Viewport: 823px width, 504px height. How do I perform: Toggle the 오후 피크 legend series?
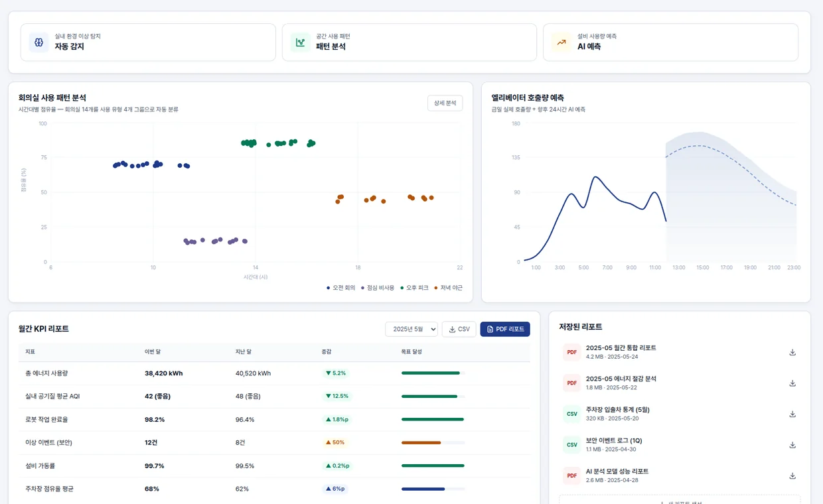(414, 288)
